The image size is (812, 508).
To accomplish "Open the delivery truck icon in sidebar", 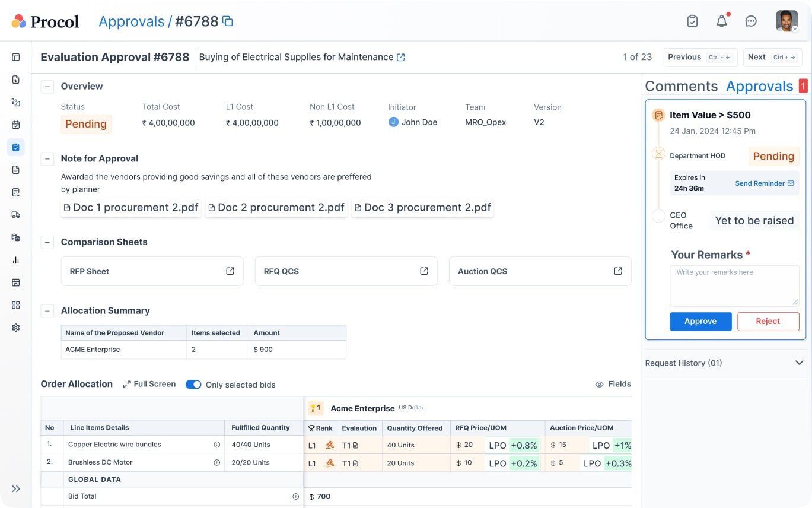I will point(16,215).
